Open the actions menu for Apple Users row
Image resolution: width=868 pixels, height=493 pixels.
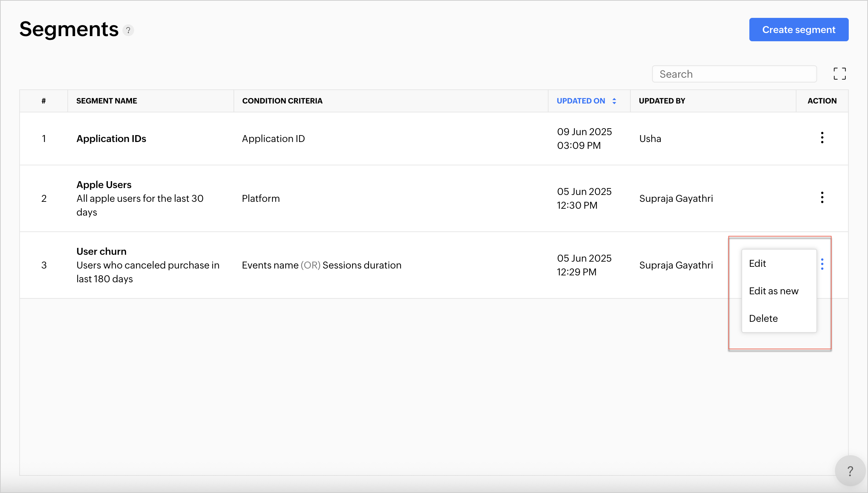[822, 198]
